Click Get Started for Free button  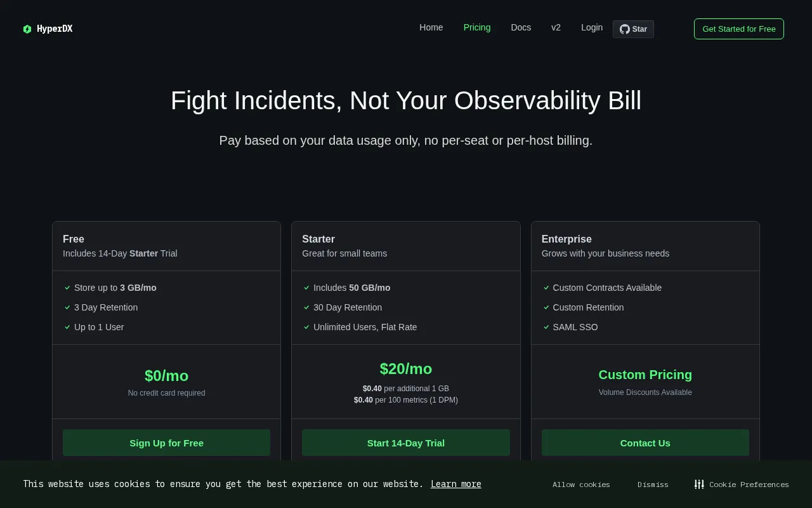coord(739,29)
